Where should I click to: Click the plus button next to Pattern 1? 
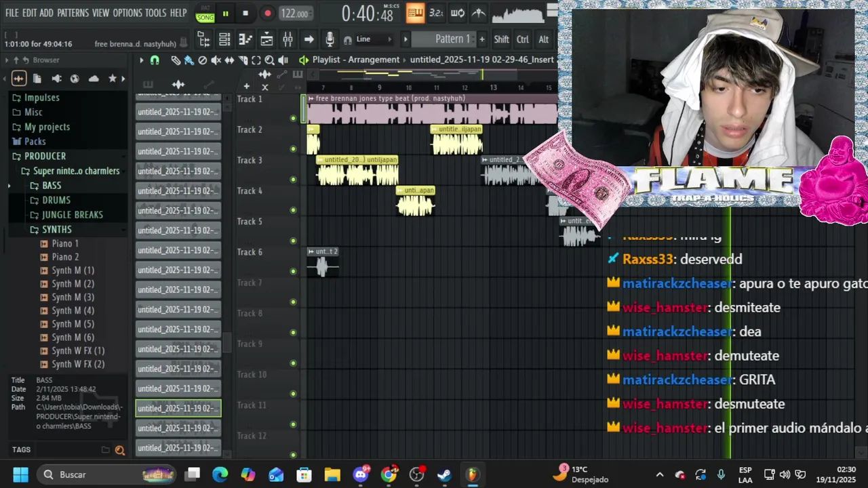(x=482, y=39)
